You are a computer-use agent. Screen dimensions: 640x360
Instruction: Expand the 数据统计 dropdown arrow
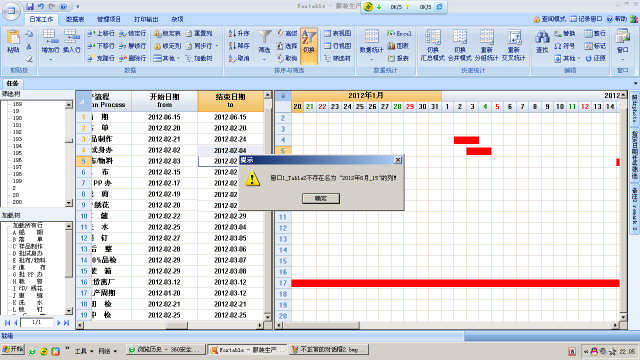click(371, 59)
